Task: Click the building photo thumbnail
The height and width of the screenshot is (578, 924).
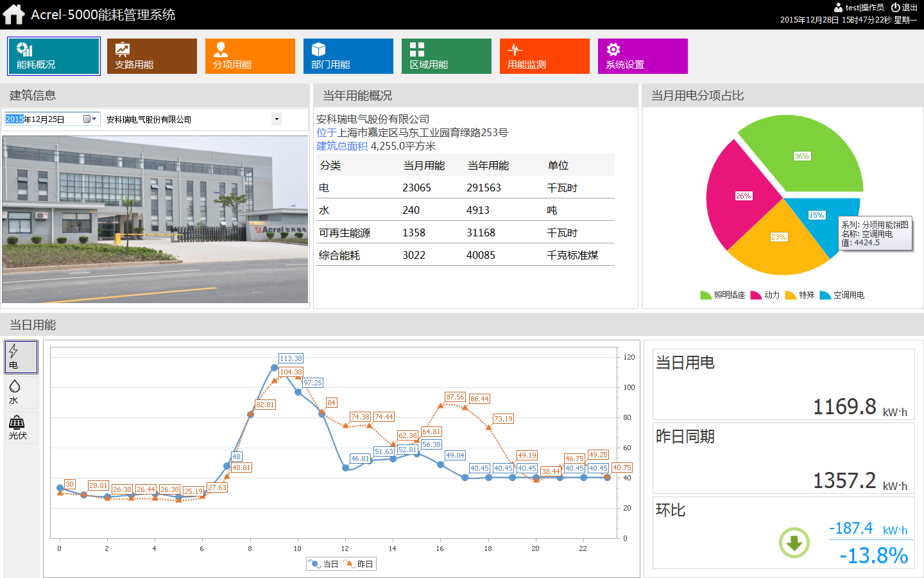Action: [155, 219]
